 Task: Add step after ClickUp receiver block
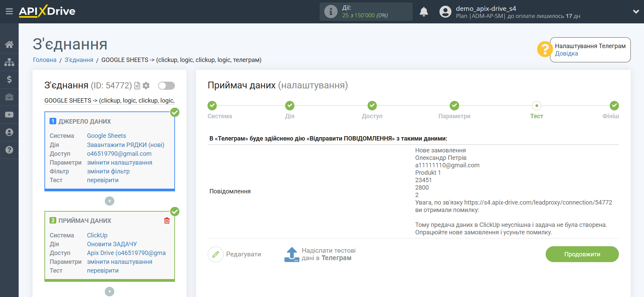[x=110, y=292]
